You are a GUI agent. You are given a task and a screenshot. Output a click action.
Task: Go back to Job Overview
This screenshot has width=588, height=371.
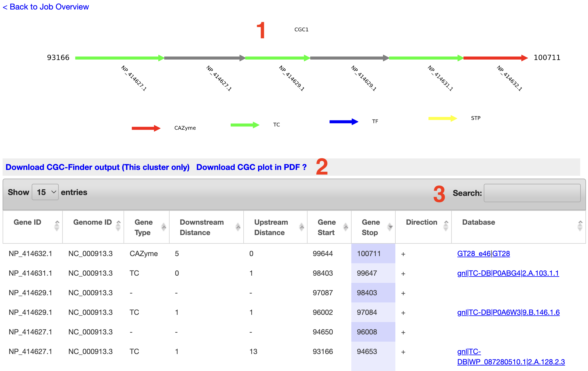46,7
